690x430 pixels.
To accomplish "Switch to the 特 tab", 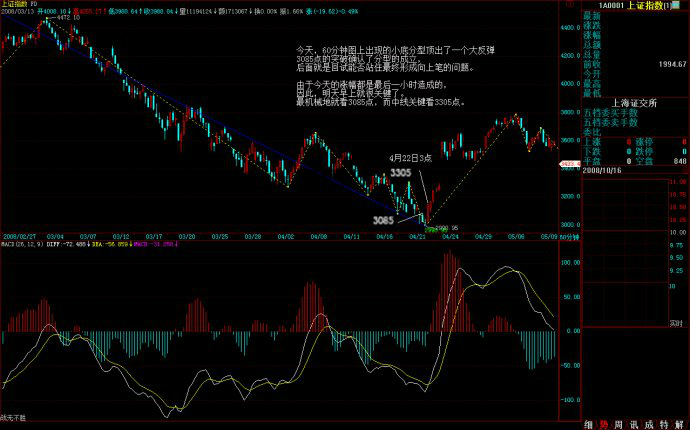I will (664, 423).
